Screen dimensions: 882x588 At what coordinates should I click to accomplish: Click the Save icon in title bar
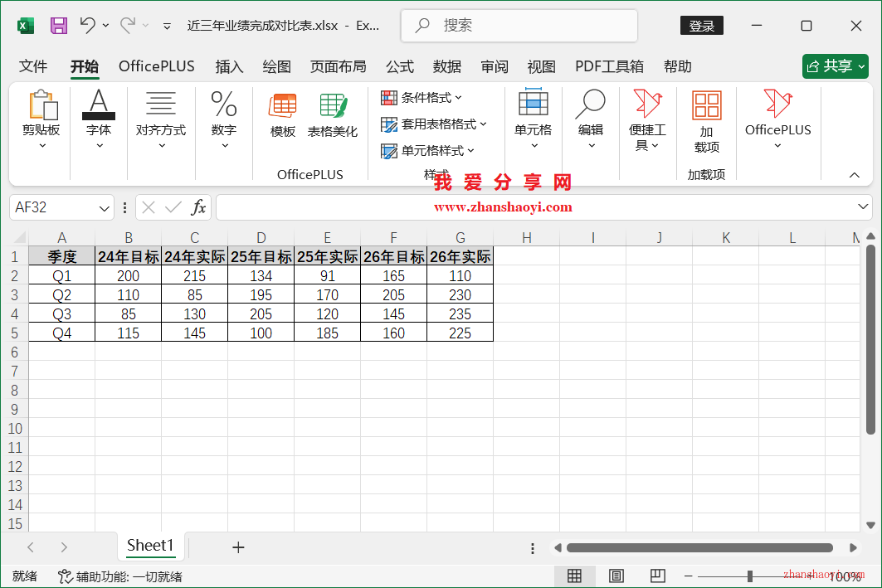click(x=59, y=26)
